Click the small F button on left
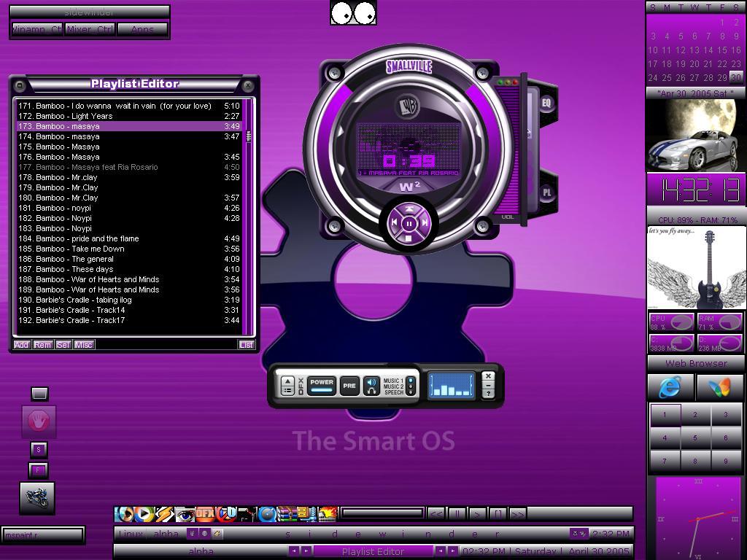The height and width of the screenshot is (560, 747). tap(38, 470)
